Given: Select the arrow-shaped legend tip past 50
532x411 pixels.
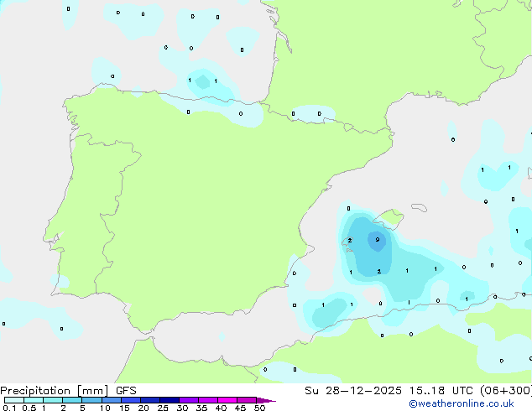Looking at the screenshot, I should 266,400.
